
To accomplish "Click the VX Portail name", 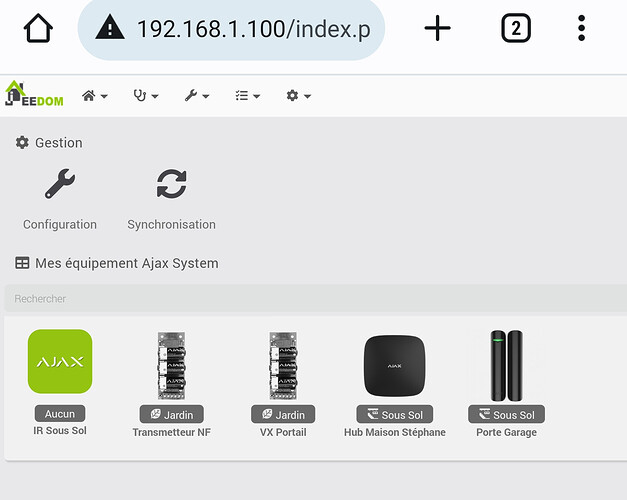I will (x=283, y=432).
